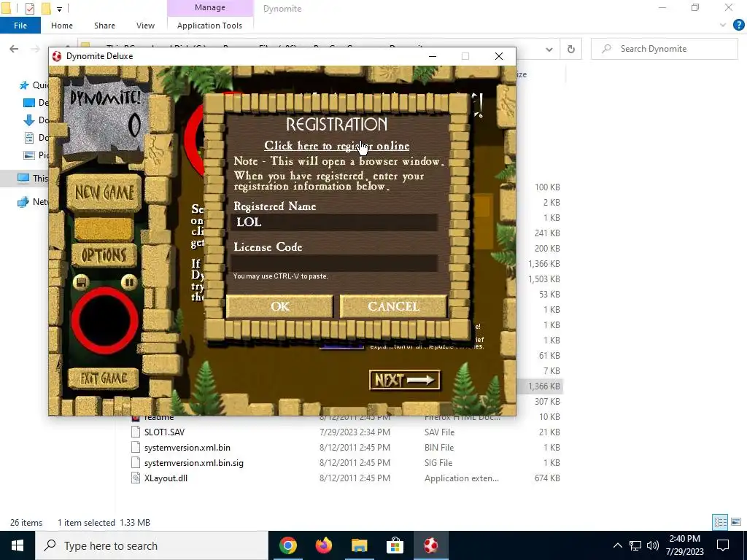Click the taskbar clock showing 2:40 PM
747x560 pixels.
pyautogui.click(x=684, y=545)
